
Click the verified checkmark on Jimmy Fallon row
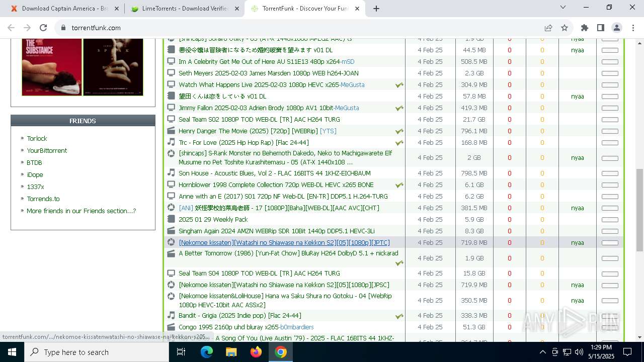pyautogui.click(x=399, y=108)
